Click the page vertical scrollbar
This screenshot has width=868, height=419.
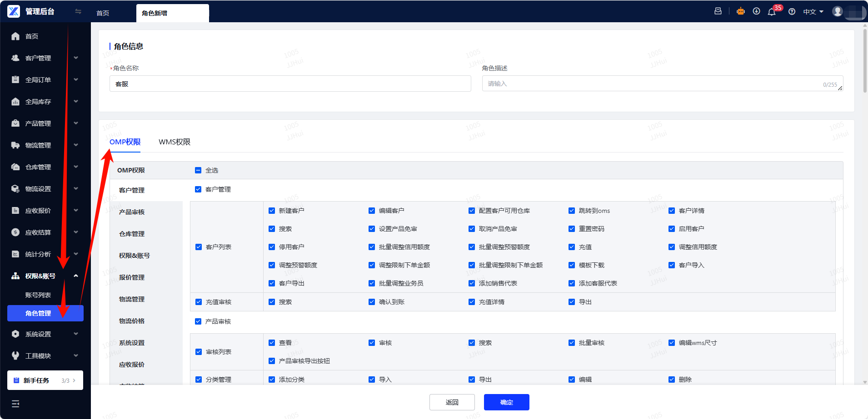[x=865, y=59]
